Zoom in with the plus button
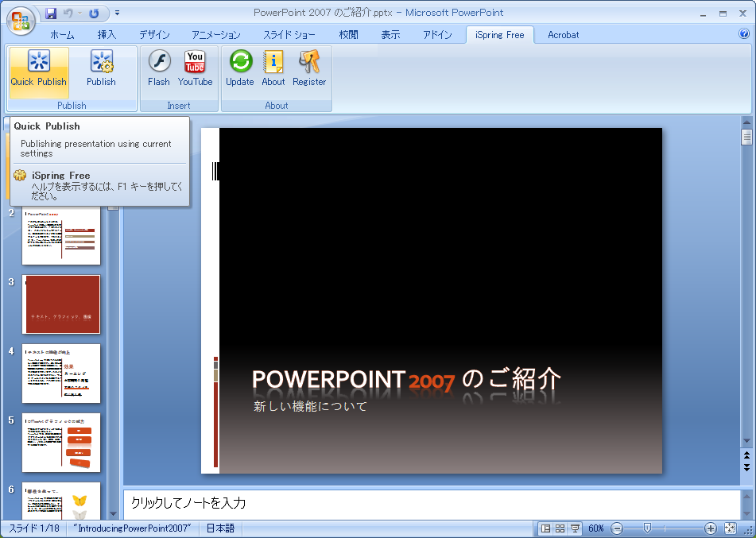This screenshot has width=756, height=538. (710, 528)
